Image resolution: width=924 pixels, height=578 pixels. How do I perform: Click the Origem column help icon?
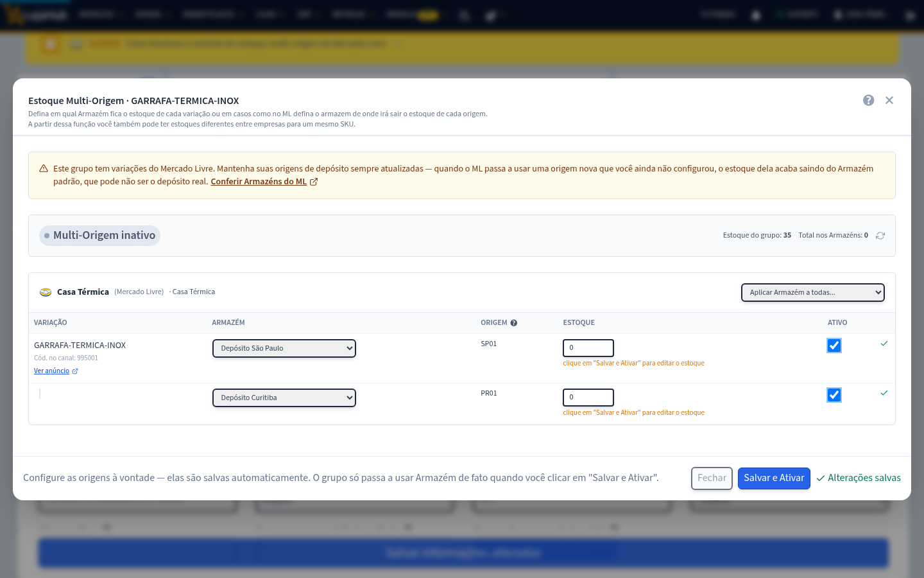coord(513,323)
